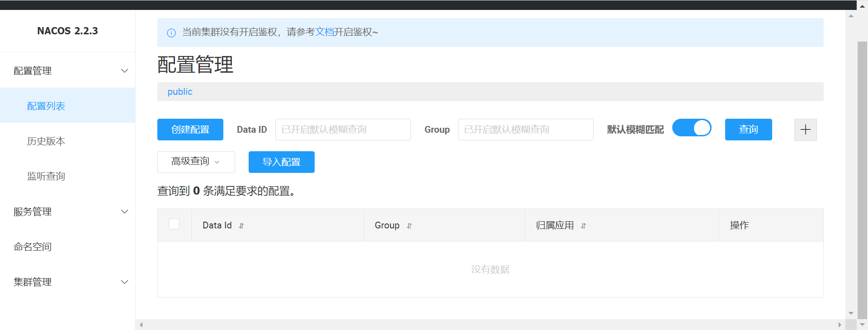Sort by 归属应用 column icon
This screenshot has width=868, height=330.
(583, 226)
